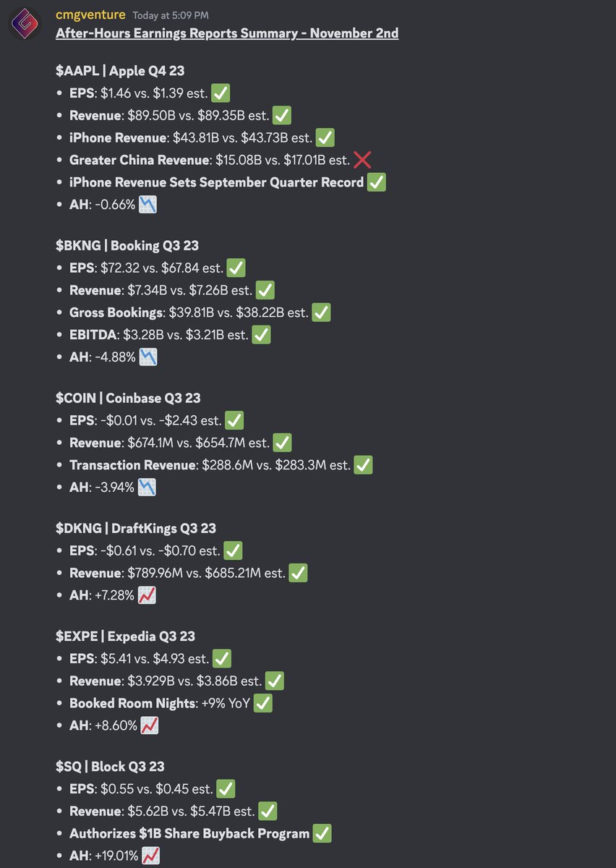Click the checkmark beside Coinbase Transaction Revenue
Image resolution: width=616 pixels, height=868 pixels.
[x=362, y=464]
